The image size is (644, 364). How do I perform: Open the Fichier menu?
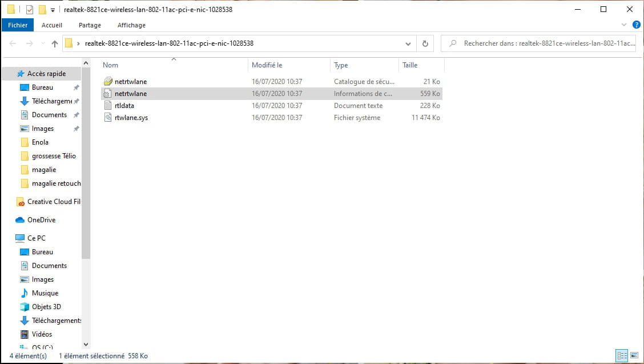coord(18,25)
